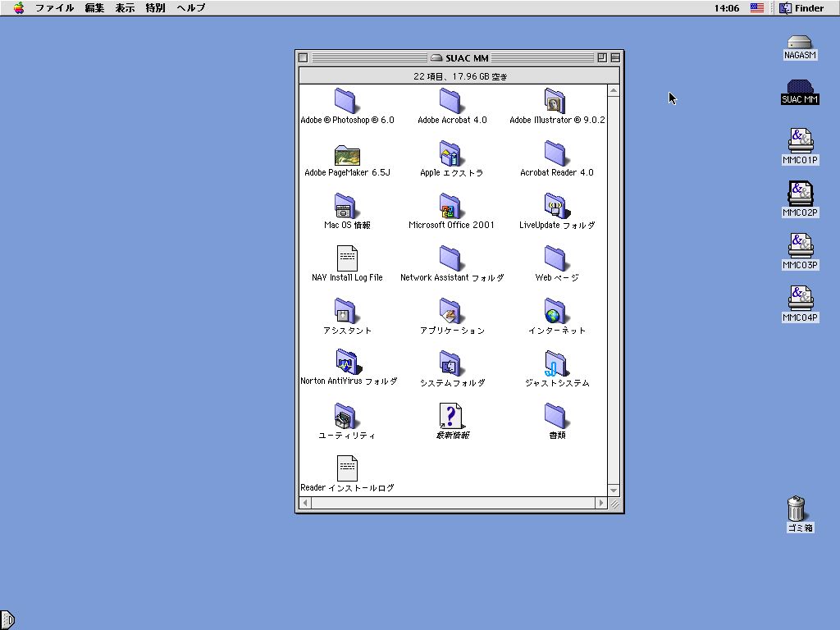Open the Finder application switcher menu

(x=801, y=8)
